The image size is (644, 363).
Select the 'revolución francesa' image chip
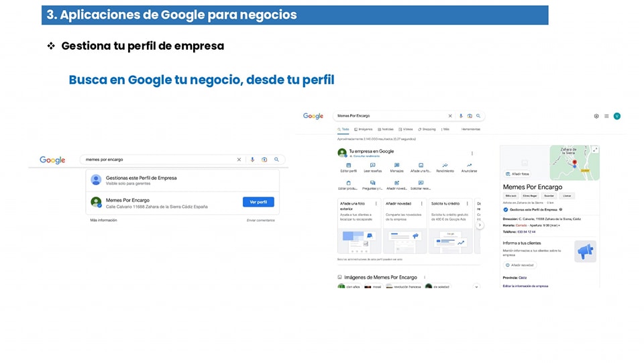(404, 287)
